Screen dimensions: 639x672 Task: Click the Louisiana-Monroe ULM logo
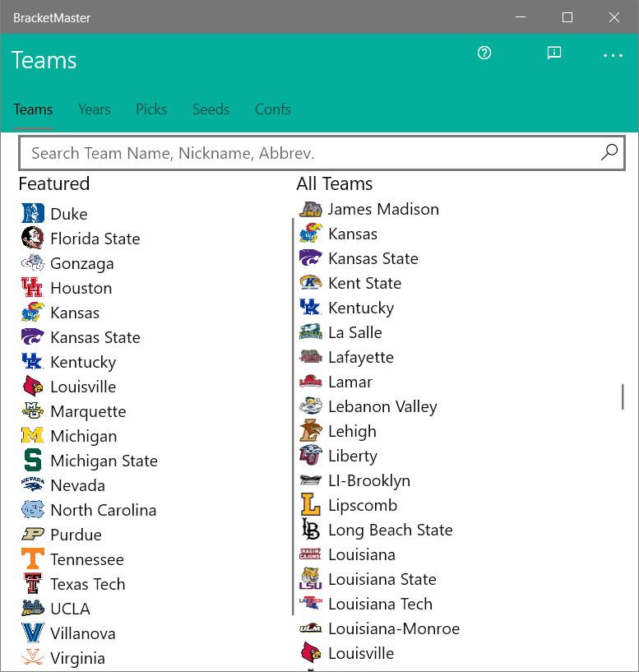[x=311, y=628]
